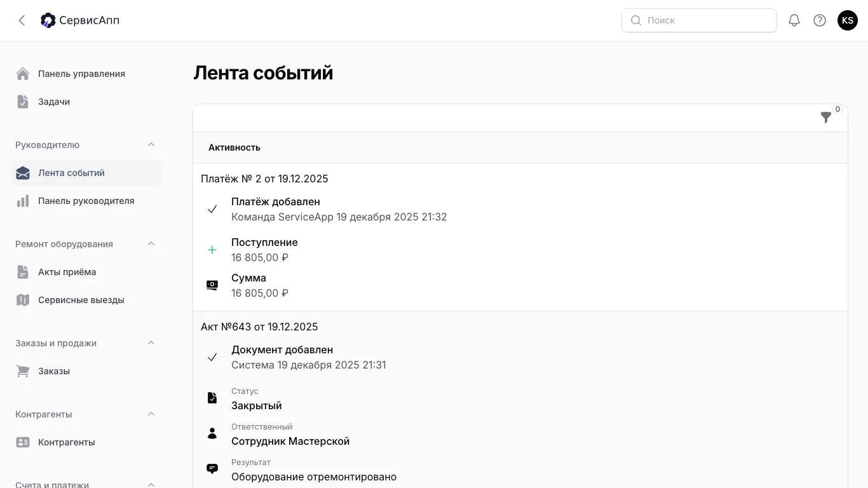This screenshot has height=488, width=868.
Task: Collapse the Руководителю section chevron
Action: tap(151, 145)
